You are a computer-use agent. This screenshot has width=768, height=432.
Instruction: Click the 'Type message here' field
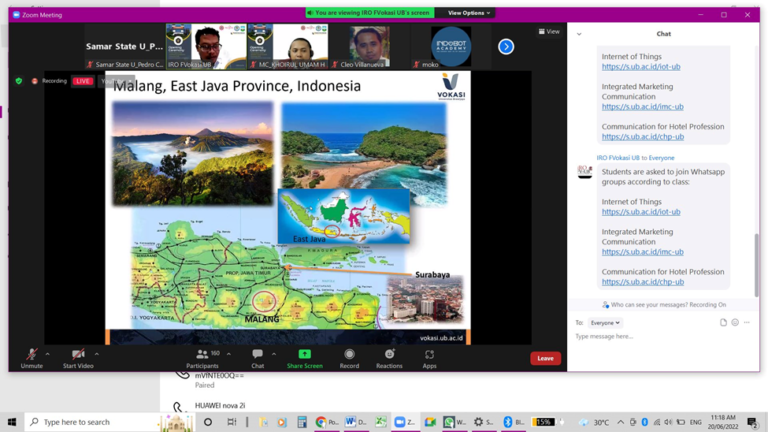click(664, 336)
